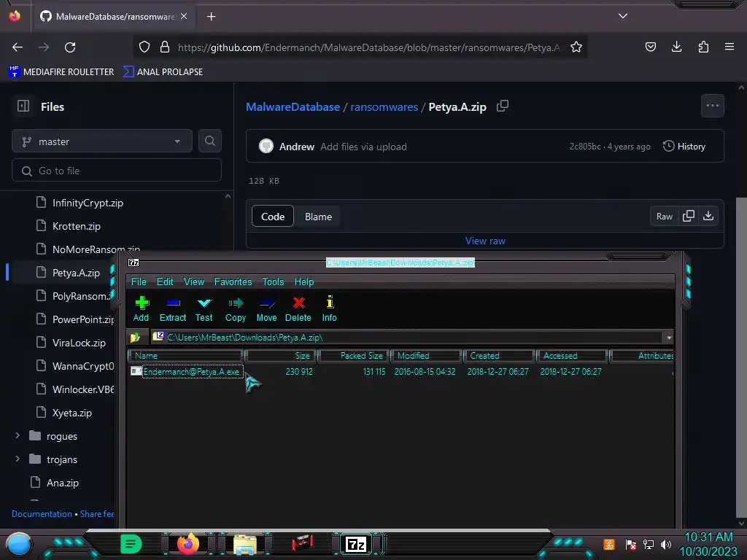Open Ana.zip in file tree
The image size is (747, 560).
pyautogui.click(x=63, y=483)
